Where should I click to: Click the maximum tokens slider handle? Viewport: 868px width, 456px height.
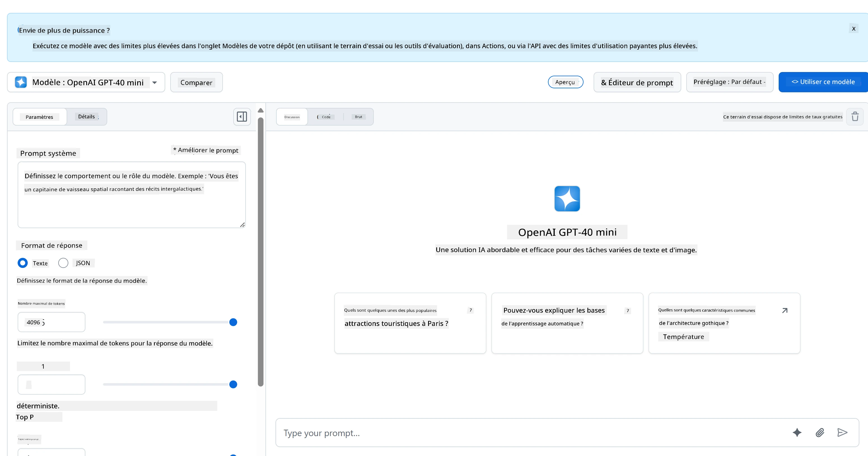[x=233, y=322]
